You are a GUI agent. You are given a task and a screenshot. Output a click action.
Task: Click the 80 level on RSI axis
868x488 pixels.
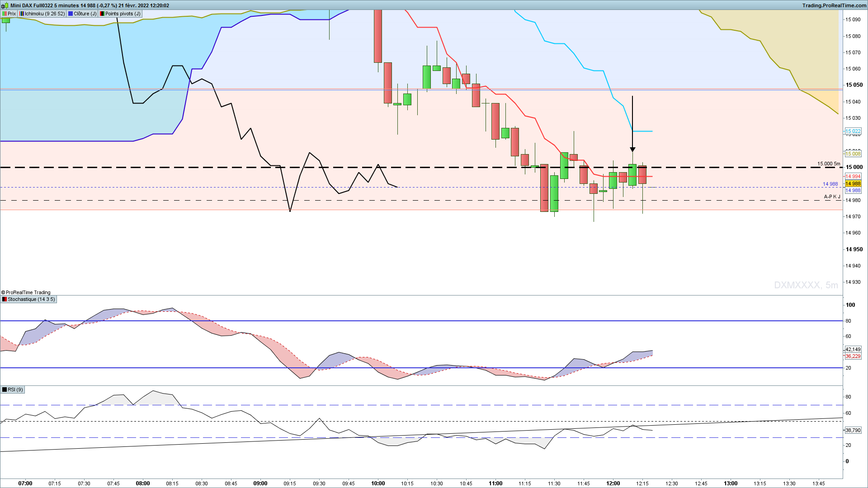[849, 397]
